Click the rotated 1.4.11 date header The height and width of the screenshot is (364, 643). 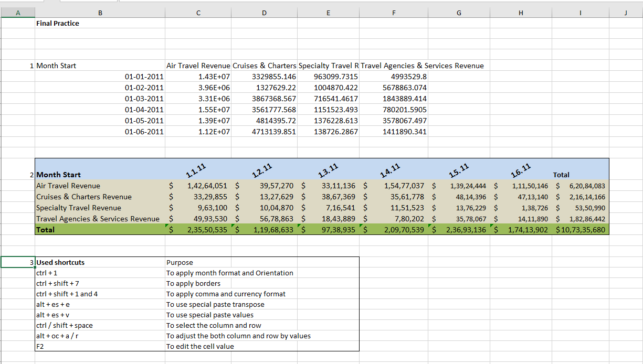pos(390,171)
